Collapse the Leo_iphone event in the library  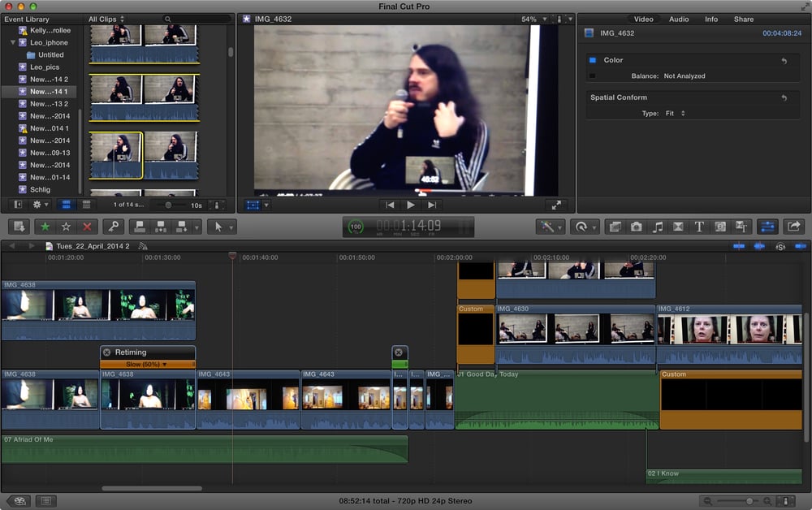pos(13,42)
